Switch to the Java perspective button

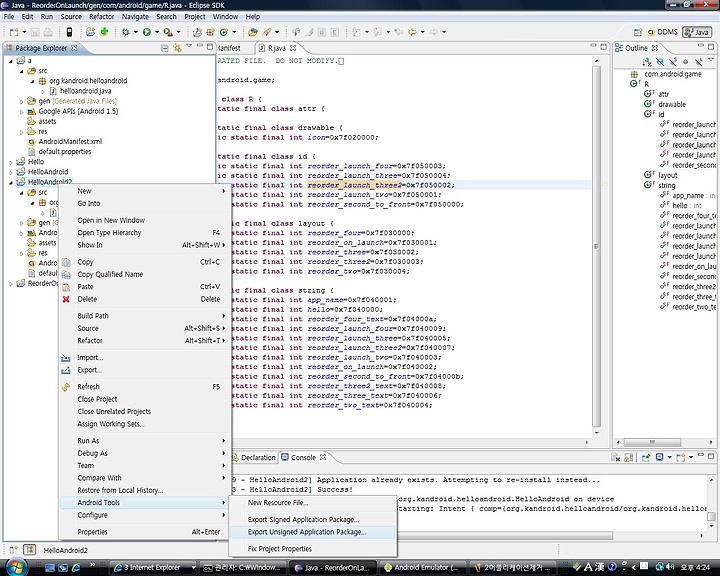click(697, 32)
